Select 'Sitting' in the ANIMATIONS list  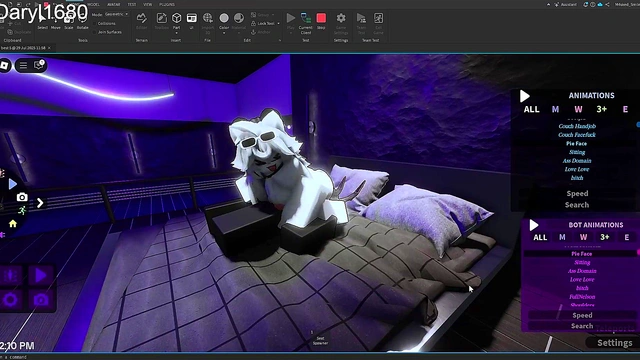(577, 152)
